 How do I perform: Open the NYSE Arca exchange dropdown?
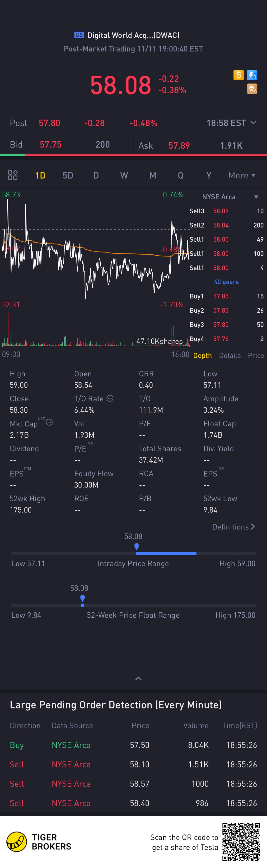click(230, 197)
